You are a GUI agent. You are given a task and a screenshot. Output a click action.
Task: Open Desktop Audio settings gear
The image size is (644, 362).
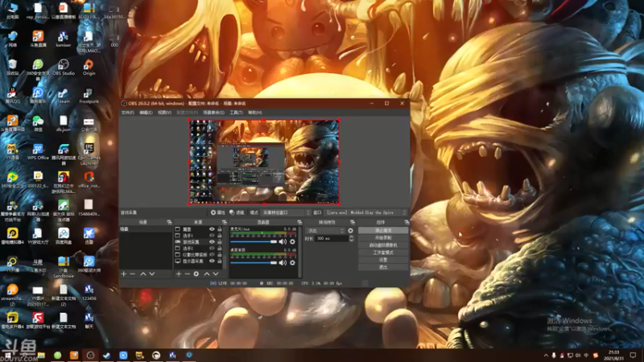292,263
